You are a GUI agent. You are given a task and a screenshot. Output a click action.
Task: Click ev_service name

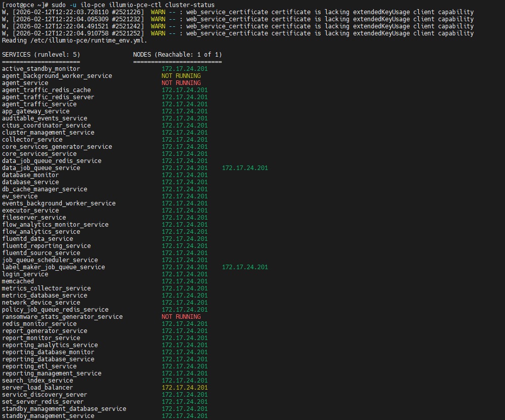(20, 196)
